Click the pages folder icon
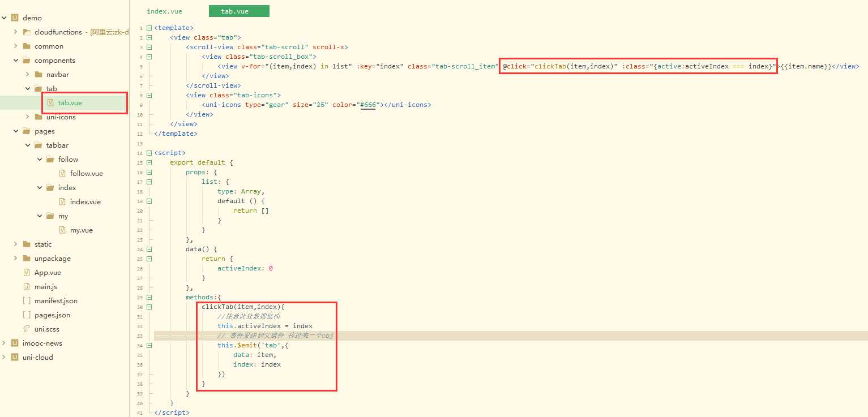Image resolution: width=868 pixels, height=417 pixels. point(26,131)
